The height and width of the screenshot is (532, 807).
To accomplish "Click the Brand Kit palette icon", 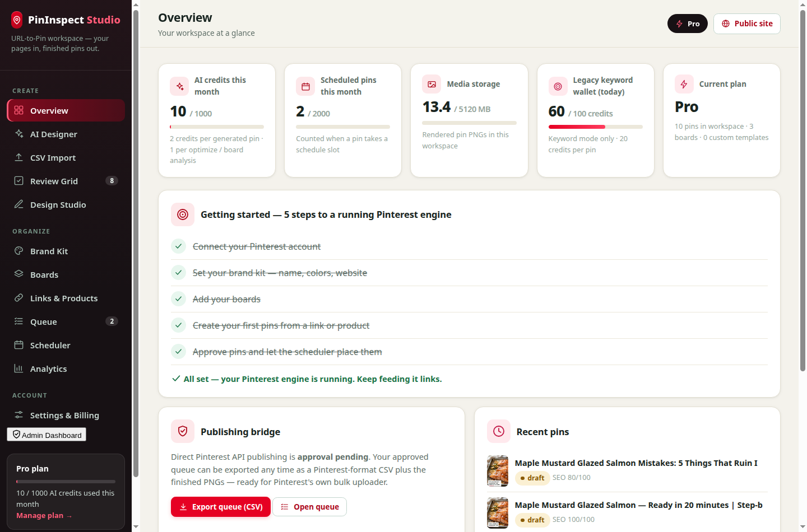I will pyautogui.click(x=19, y=251).
